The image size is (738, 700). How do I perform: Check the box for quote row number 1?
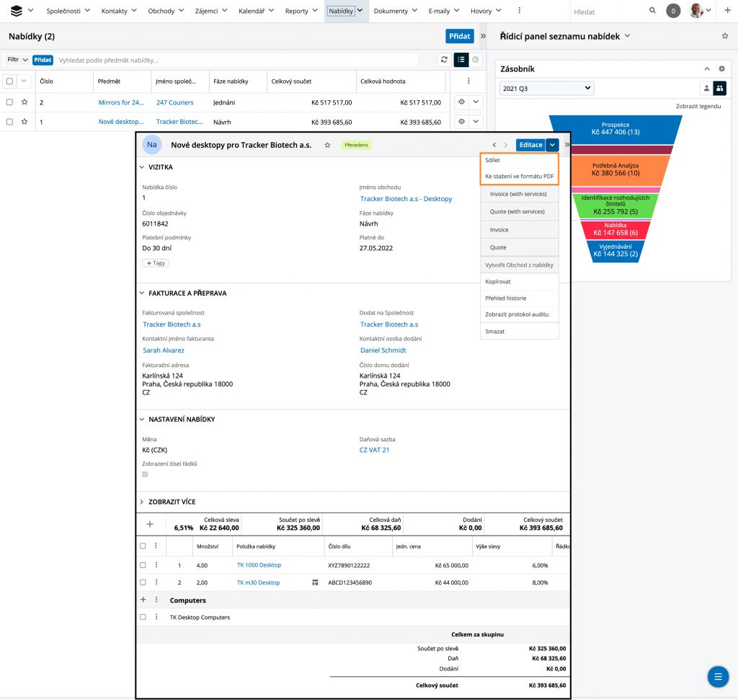coord(9,122)
